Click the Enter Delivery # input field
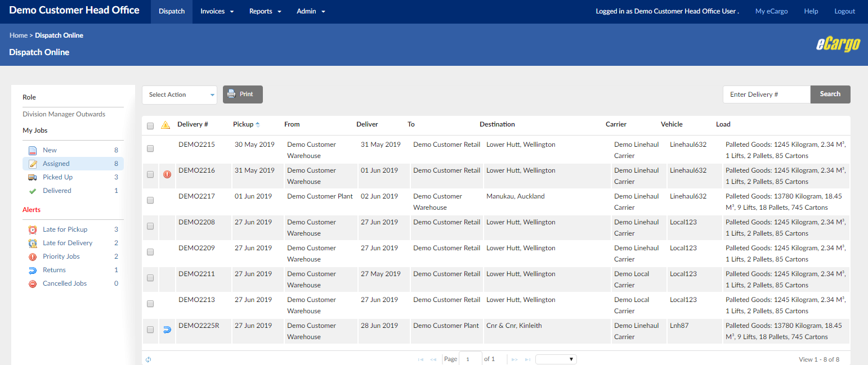The image size is (868, 365). point(766,94)
